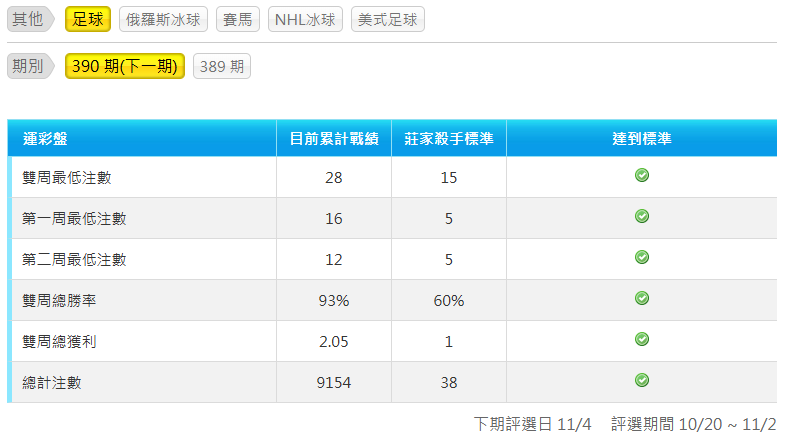Select the 雙周總勝率 row label

[59, 301]
